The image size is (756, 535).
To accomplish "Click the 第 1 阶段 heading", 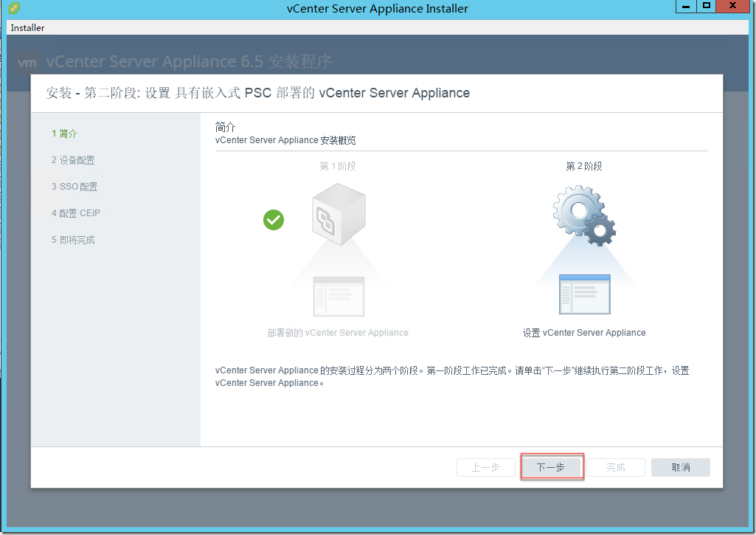I will click(338, 166).
